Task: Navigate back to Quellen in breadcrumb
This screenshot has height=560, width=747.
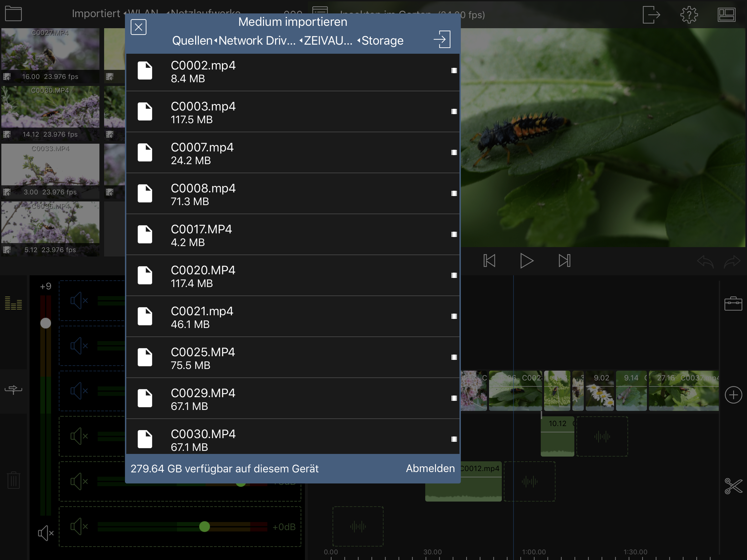Action: coord(192,41)
